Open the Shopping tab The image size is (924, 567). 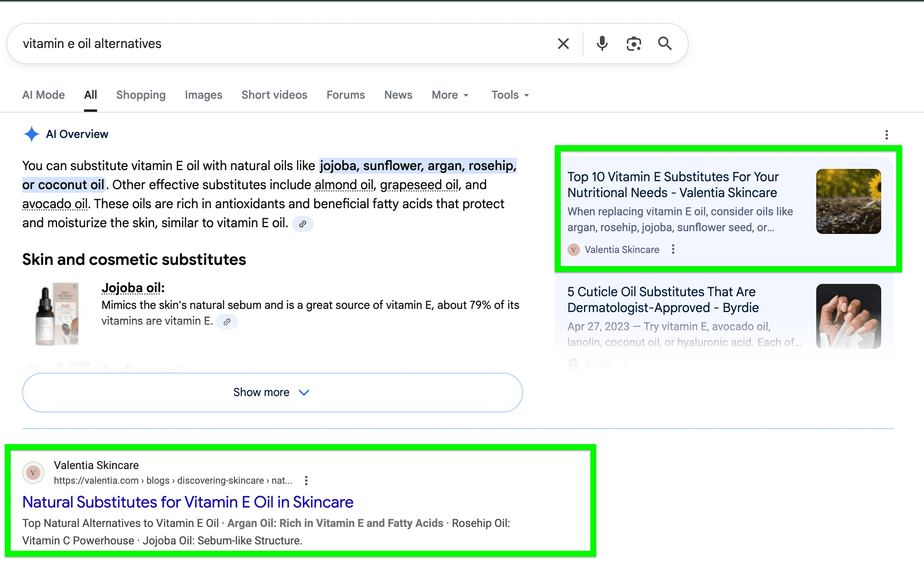coord(141,95)
